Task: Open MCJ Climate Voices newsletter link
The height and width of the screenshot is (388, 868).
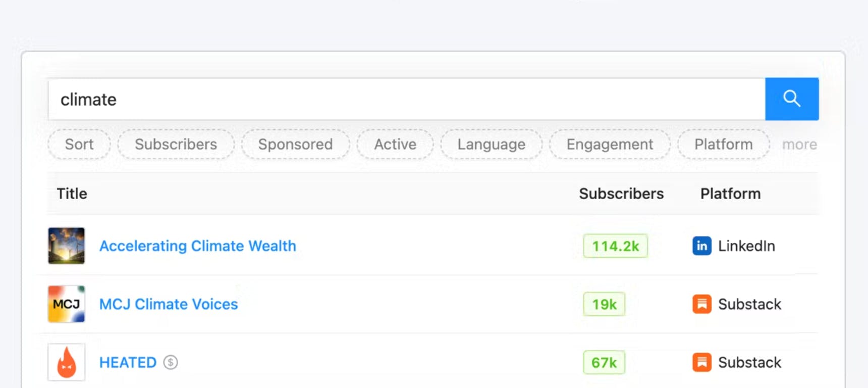Action: 169,304
